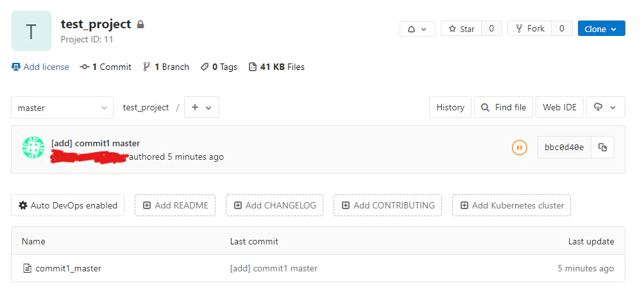Viewport: 644px width, 297px height.
Task: Click the commit author avatar
Action: point(33,147)
